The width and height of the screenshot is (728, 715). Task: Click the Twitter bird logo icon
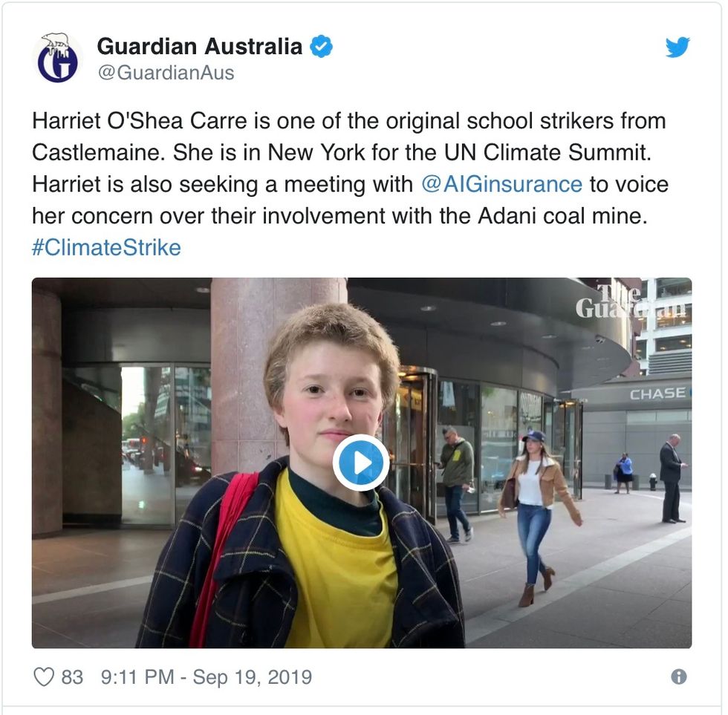(677, 47)
